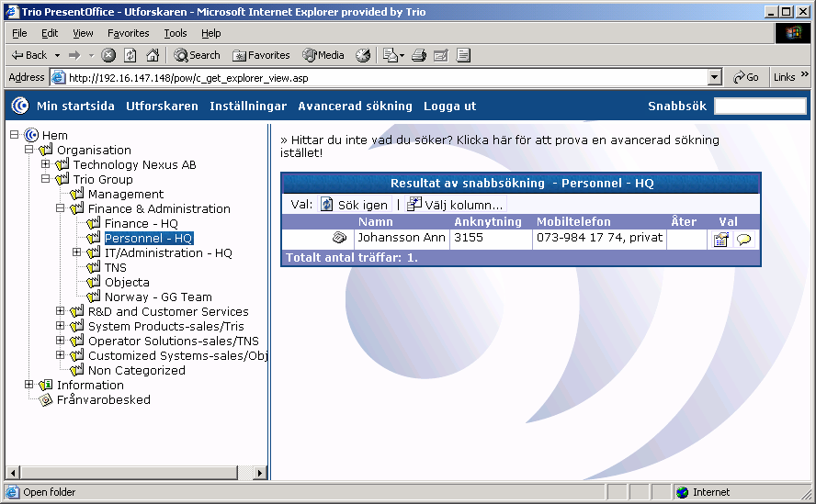816x504 pixels.
Task: Go to Min startsida
Action: point(75,106)
